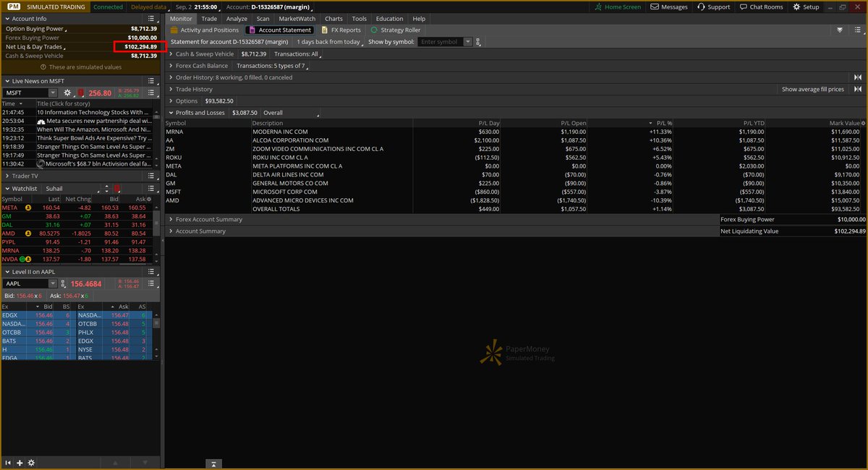Collapse left sidebar with arrow icon
Screen dimensions: 868x470
point(9,463)
